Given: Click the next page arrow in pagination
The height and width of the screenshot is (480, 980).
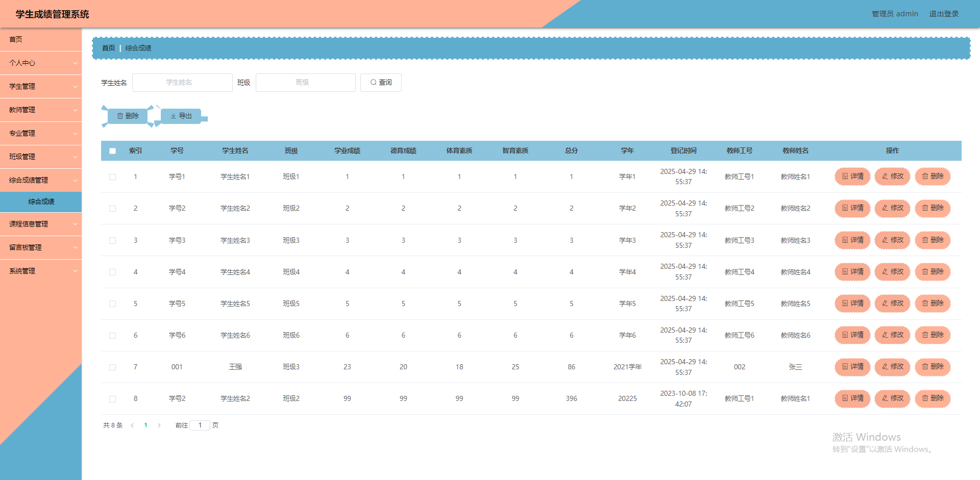Looking at the screenshot, I should click(159, 424).
